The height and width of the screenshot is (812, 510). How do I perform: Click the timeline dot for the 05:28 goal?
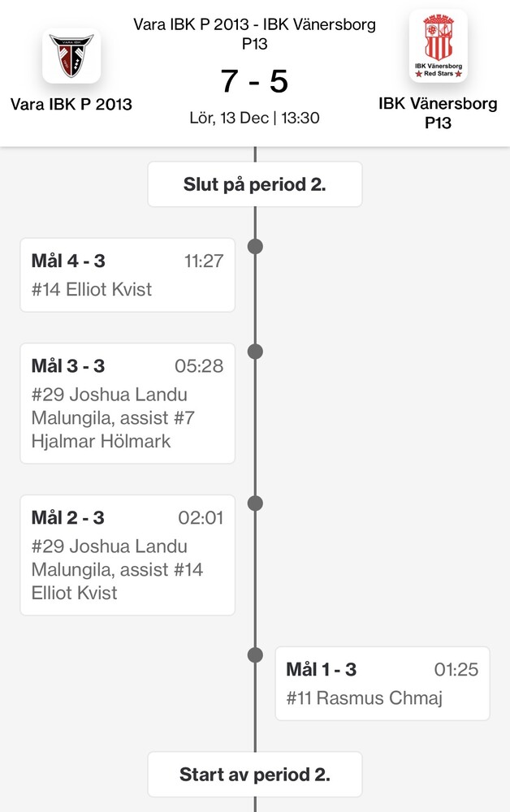[255, 352]
